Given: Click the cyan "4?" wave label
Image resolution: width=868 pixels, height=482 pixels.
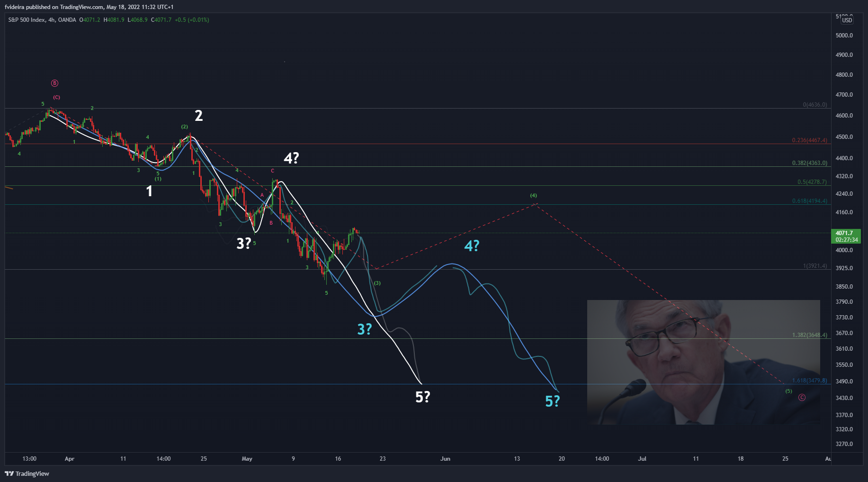Looking at the screenshot, I should (472, 246).
